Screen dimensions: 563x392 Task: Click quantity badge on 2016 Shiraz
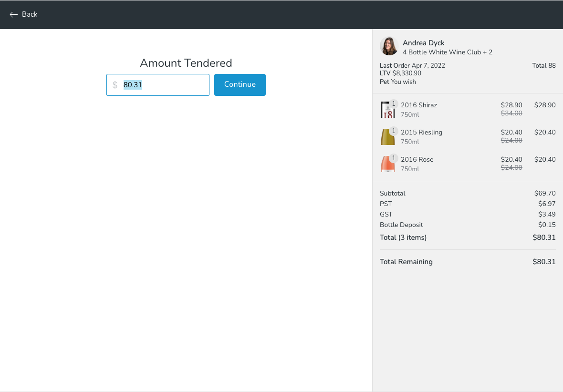[394, 103]
